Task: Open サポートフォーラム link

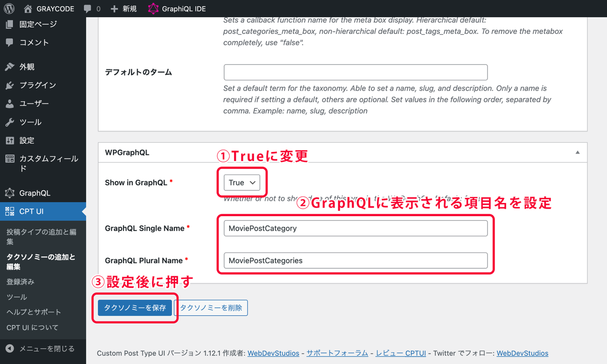Action: point(337,353)
